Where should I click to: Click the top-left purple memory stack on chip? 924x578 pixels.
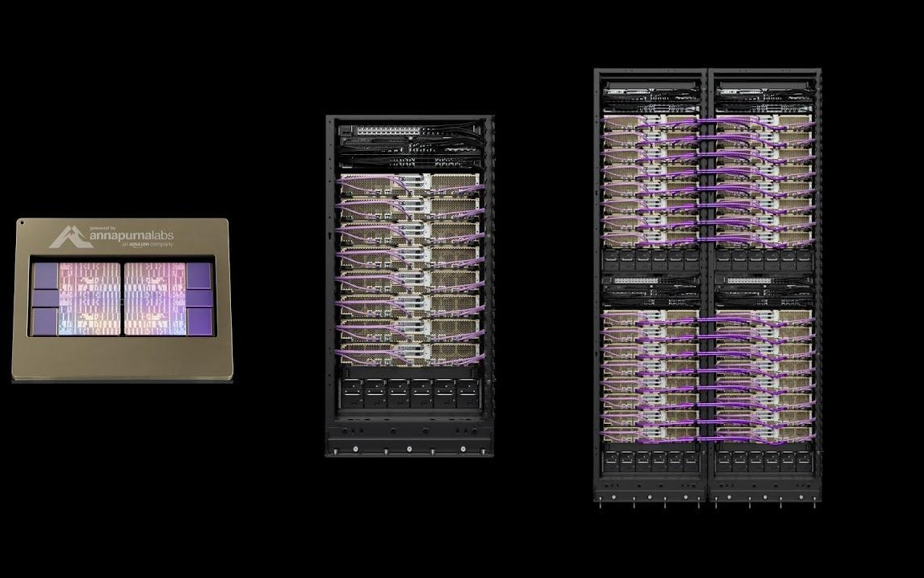point(45,276)
